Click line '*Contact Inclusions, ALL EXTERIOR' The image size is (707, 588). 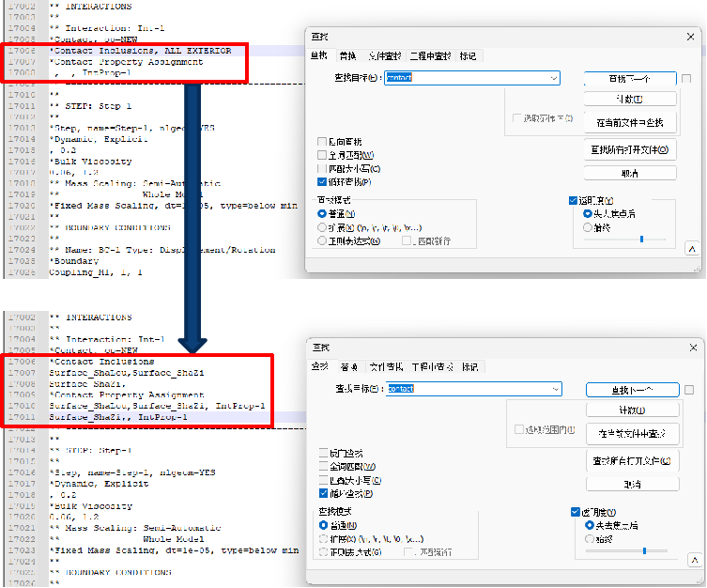140,51
